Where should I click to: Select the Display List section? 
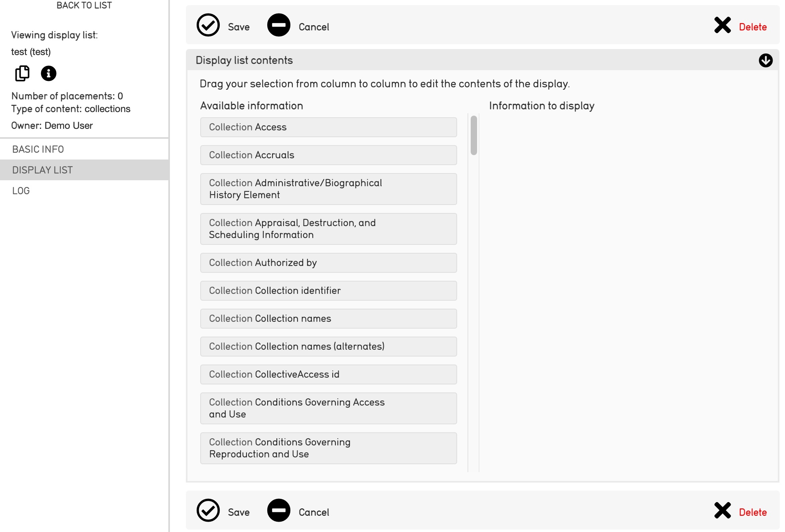click(43, 170)
